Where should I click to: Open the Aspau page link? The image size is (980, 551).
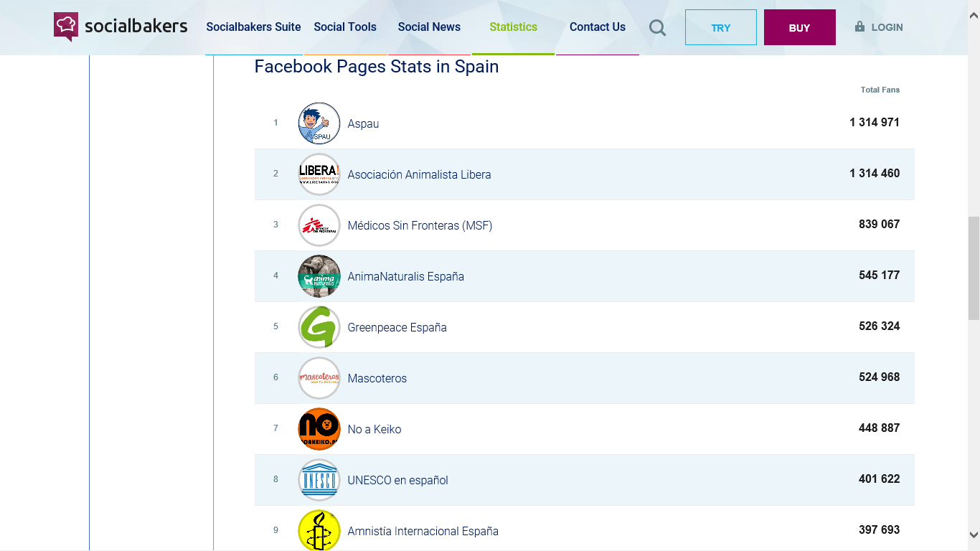363,123
